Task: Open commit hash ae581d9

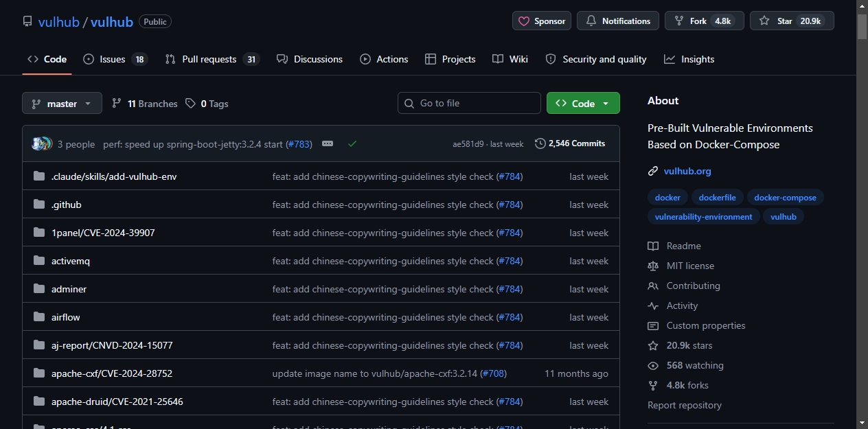Action: coord(468,144)
